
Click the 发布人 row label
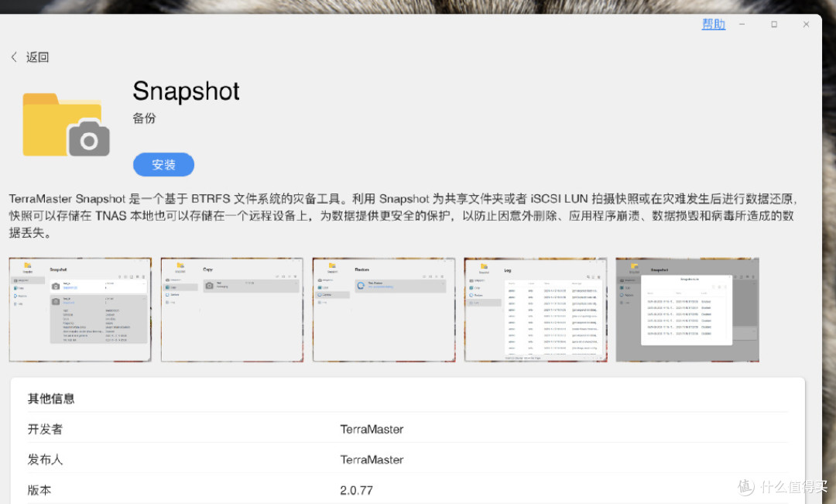46,460
